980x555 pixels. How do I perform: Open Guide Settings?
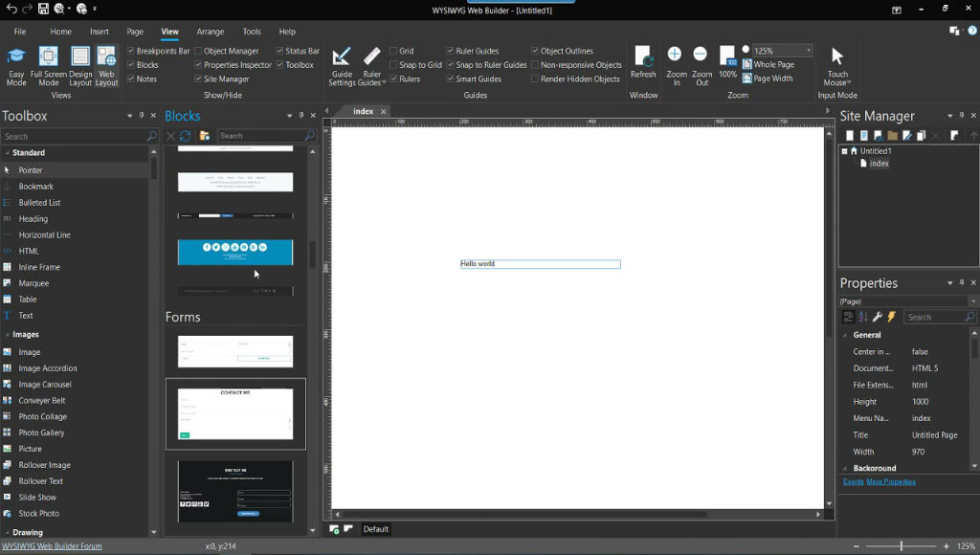(342, 66)
